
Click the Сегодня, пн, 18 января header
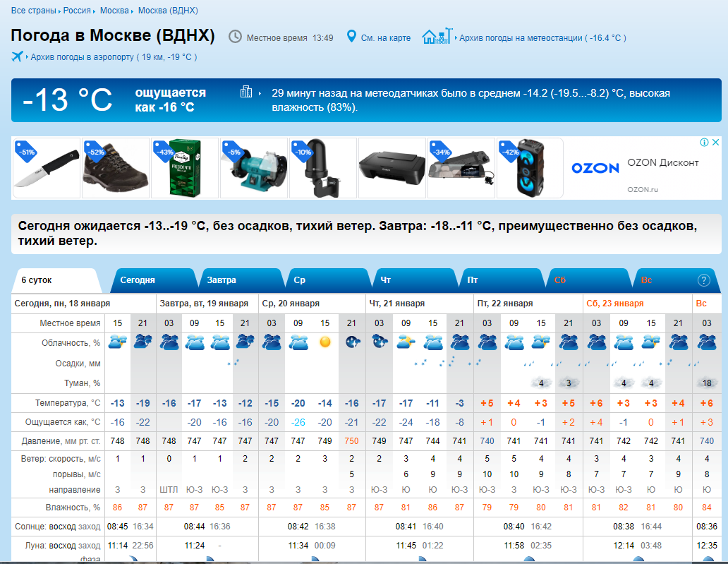coord(62,304)
